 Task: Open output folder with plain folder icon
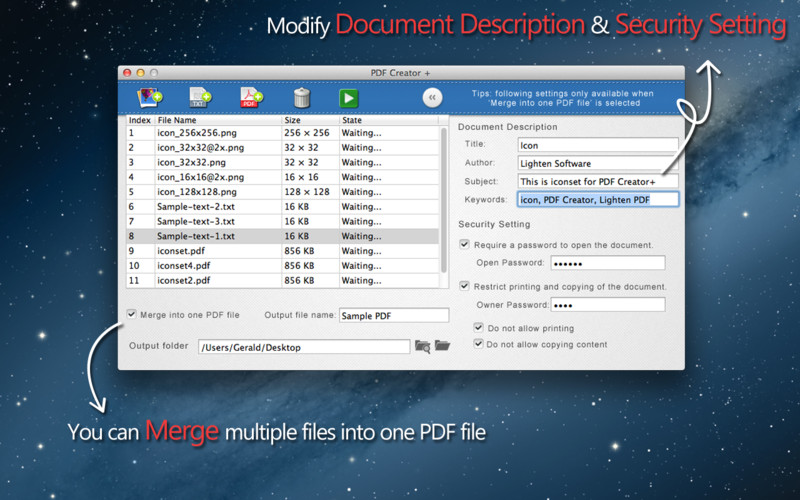442,345
